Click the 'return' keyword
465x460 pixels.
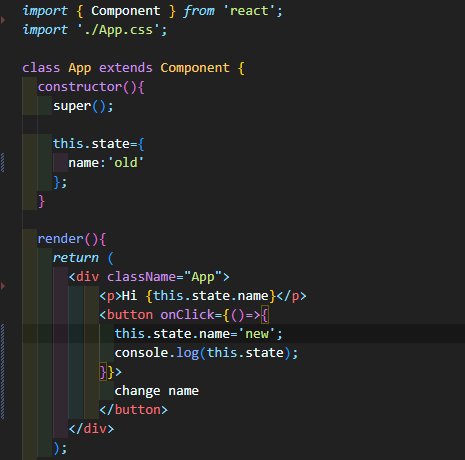point(76,258)
